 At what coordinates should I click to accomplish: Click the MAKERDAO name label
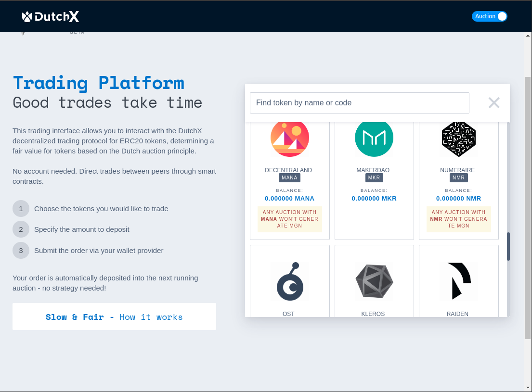pos(373,170)
